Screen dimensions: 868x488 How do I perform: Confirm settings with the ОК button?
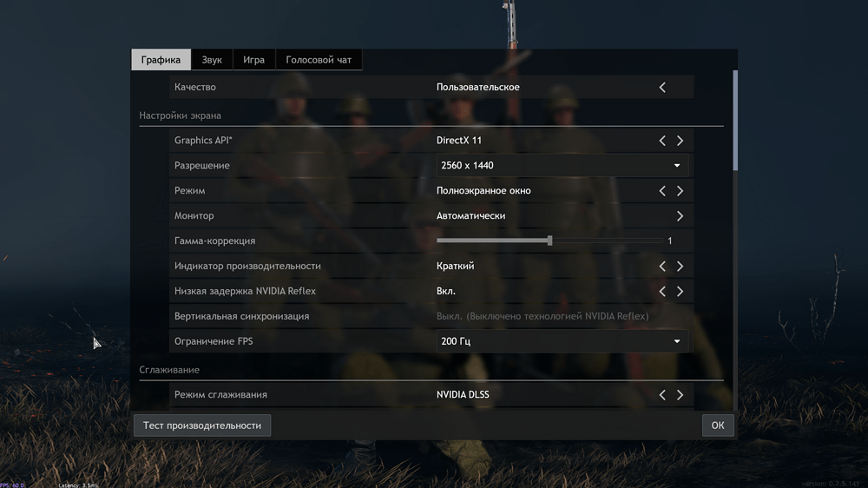pyautogui.click(x=718, y=425)
